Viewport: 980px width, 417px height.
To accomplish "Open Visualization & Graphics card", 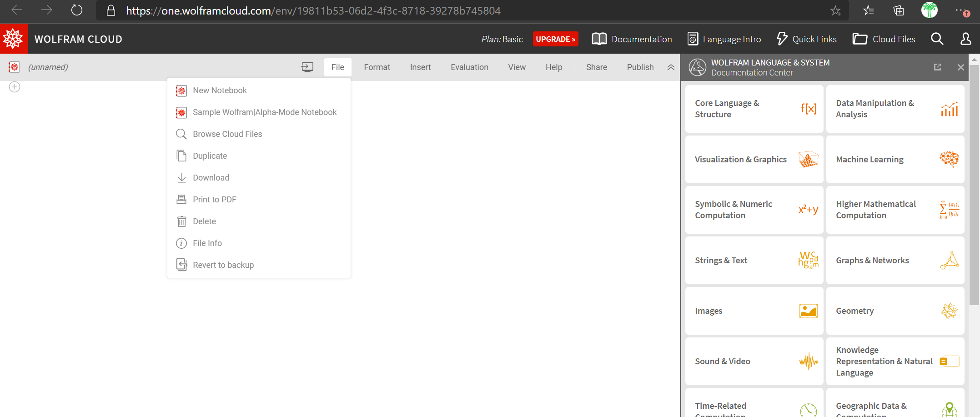I will pos(754,160).
